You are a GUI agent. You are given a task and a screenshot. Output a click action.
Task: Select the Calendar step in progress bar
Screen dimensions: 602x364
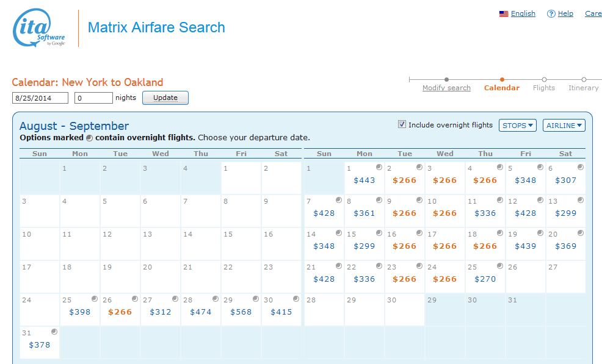pos(502,88)
